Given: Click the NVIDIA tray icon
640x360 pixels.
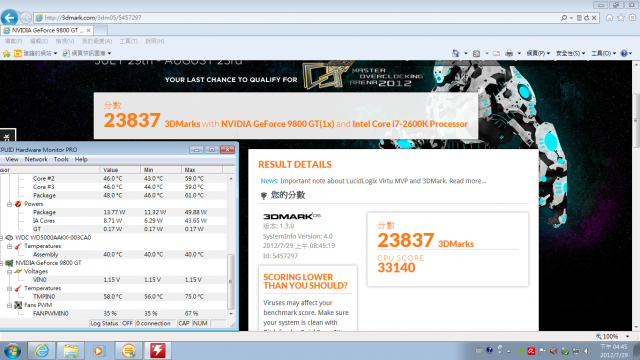Looking at the screenshot, I should click(x=520, y=351).
